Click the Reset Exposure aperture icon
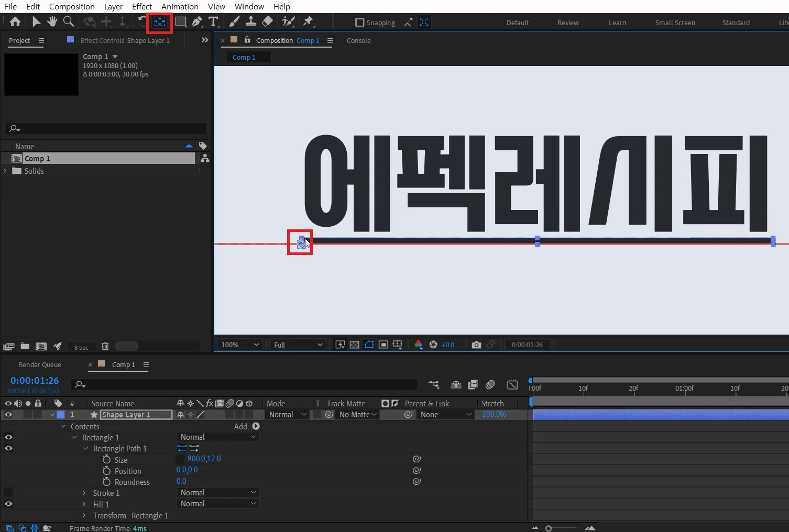This screenshot has height=532, width=789. (433, 345)
